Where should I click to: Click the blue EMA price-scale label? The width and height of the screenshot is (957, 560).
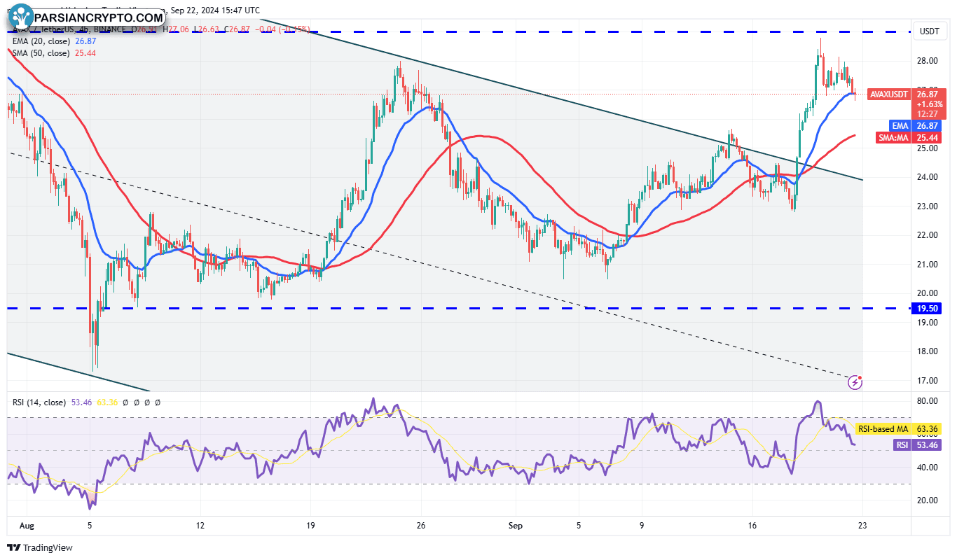click(x=900, y=125)
